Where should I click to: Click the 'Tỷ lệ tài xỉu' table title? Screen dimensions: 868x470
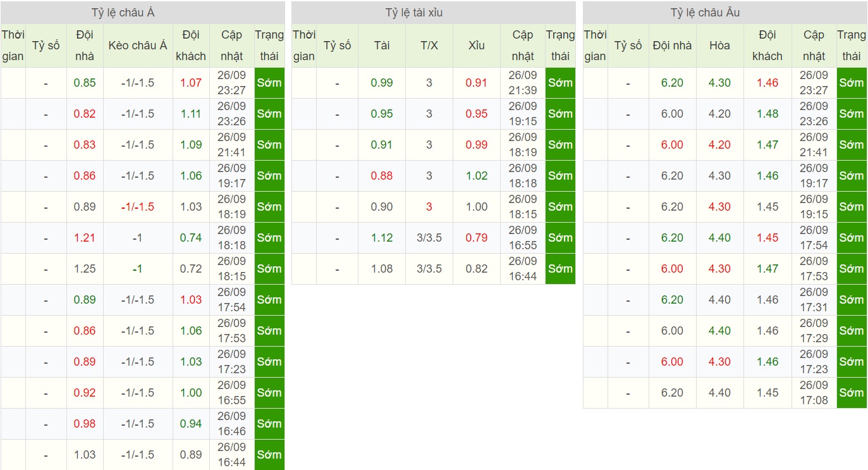(x=415, y=13)
